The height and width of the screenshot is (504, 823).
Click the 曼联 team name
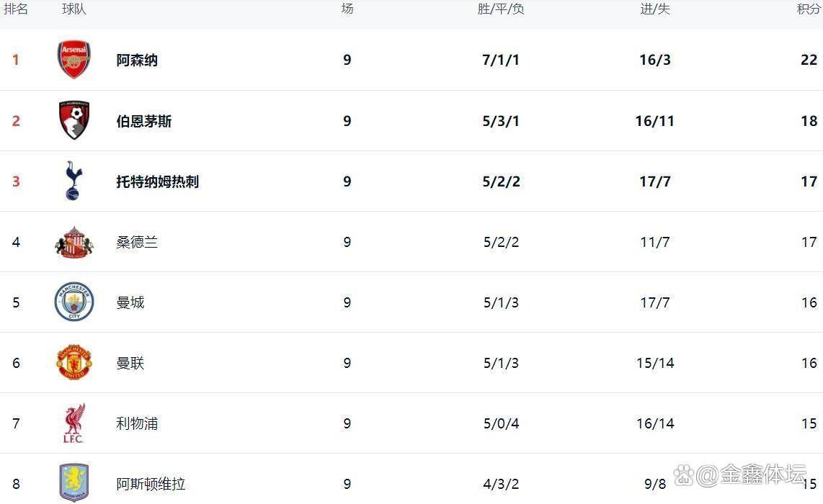point(130,363)
